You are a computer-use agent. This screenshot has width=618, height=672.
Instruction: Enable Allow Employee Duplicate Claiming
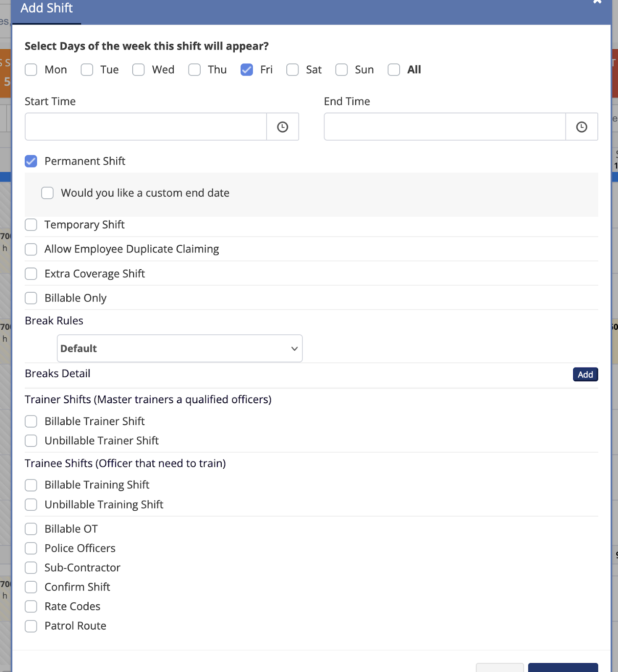coord(31,249)
